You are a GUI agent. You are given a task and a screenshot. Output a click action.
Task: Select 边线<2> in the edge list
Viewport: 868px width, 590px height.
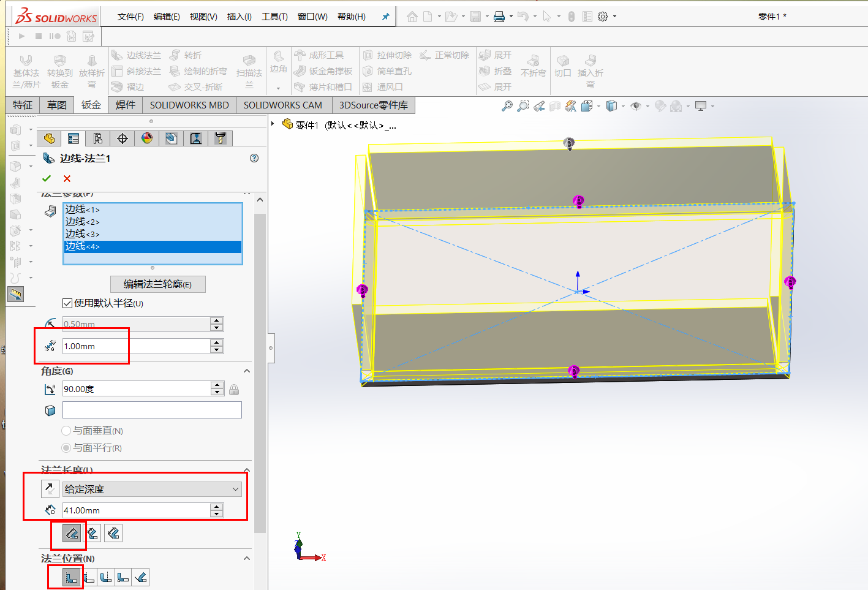click(x=153, y=222)
